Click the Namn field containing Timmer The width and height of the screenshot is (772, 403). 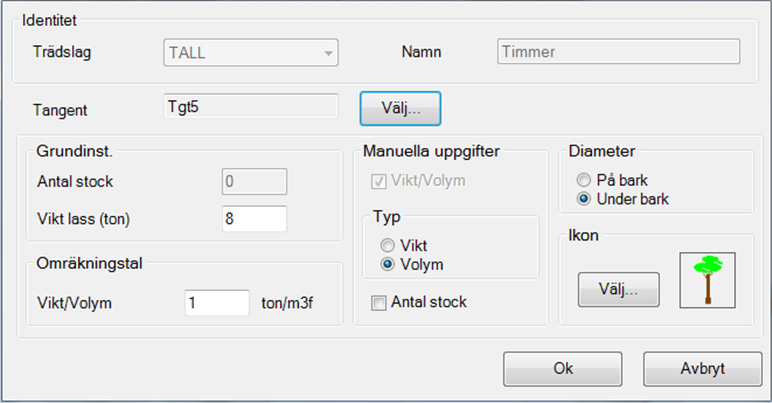coord(618,52)
